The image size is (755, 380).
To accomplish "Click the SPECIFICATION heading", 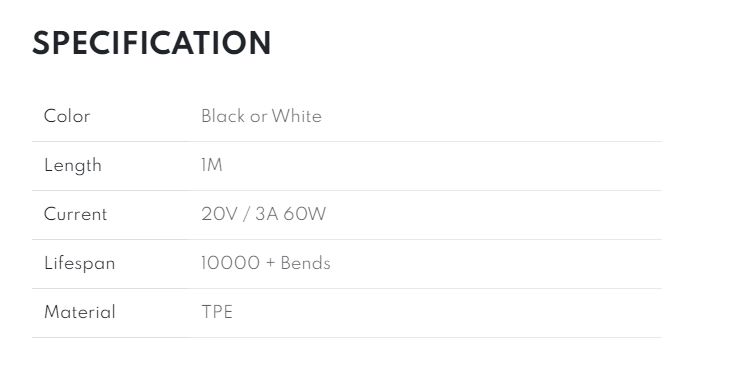I will click(152, 43).
